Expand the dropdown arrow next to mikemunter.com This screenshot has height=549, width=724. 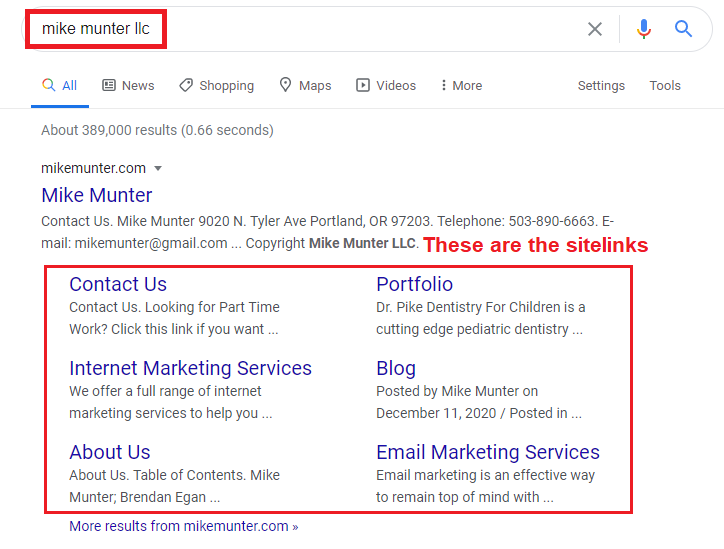point(158,169)
